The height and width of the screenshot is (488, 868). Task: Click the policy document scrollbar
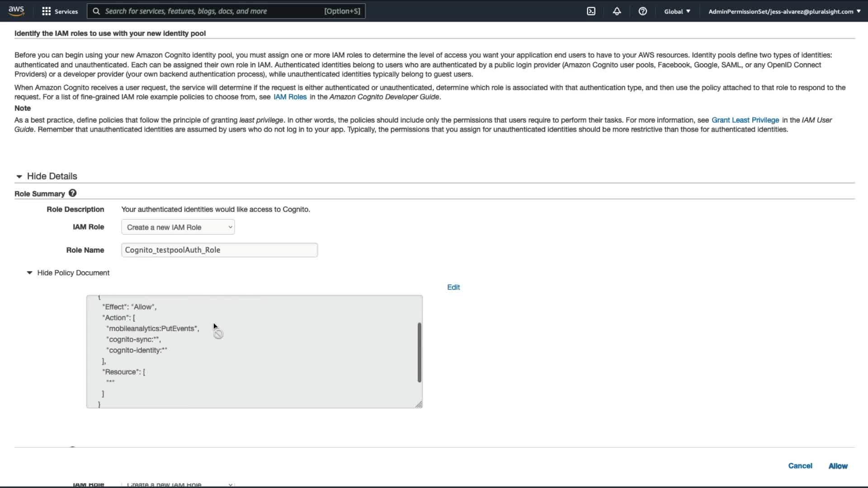[x=419, y=352]
